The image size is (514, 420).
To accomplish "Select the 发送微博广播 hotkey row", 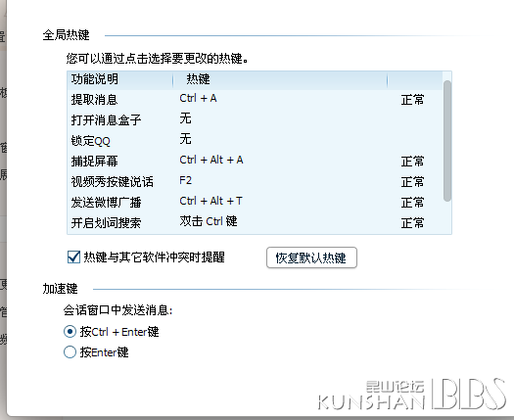I will [x=255, y=202].
